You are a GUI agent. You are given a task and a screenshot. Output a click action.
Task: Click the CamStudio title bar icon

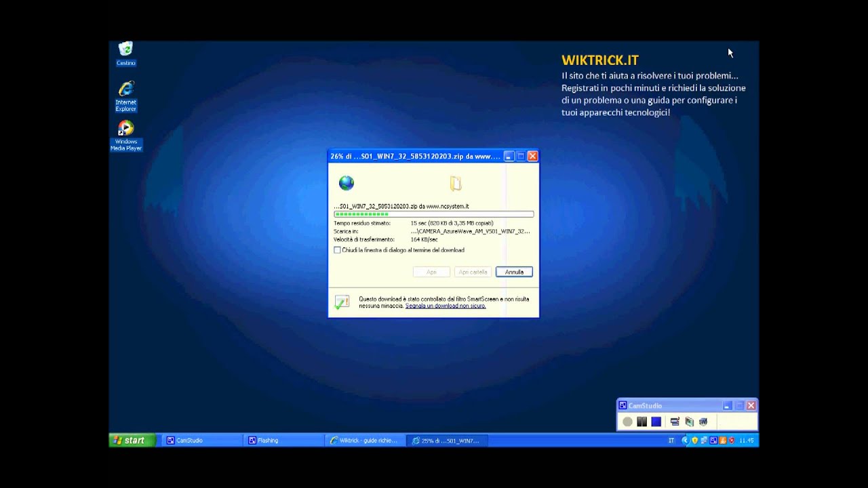coord(623,405)
